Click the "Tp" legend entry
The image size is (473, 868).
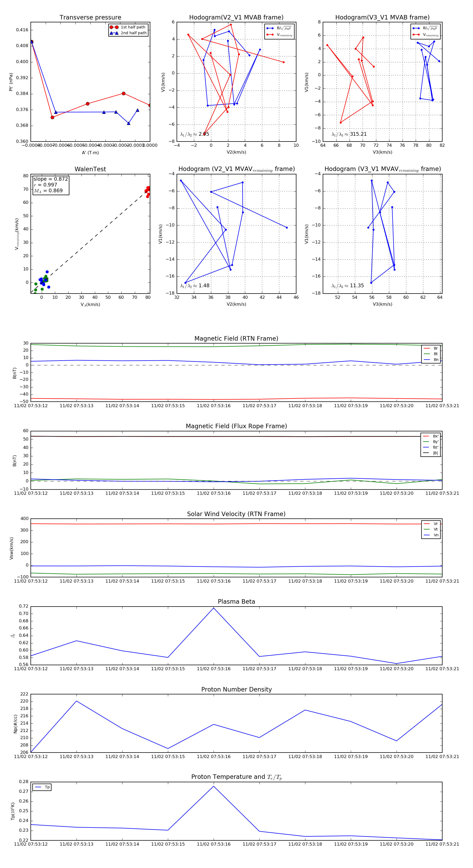click(42, 788)
